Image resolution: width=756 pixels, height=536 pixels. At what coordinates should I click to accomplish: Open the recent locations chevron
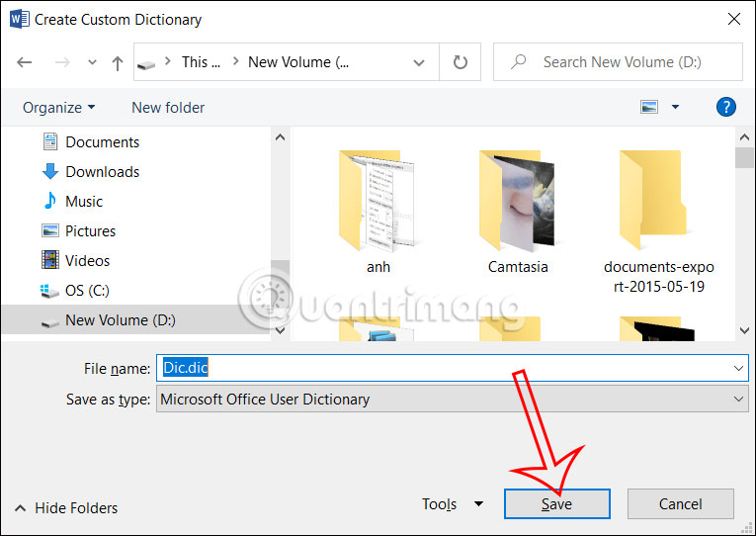(92, 62)
